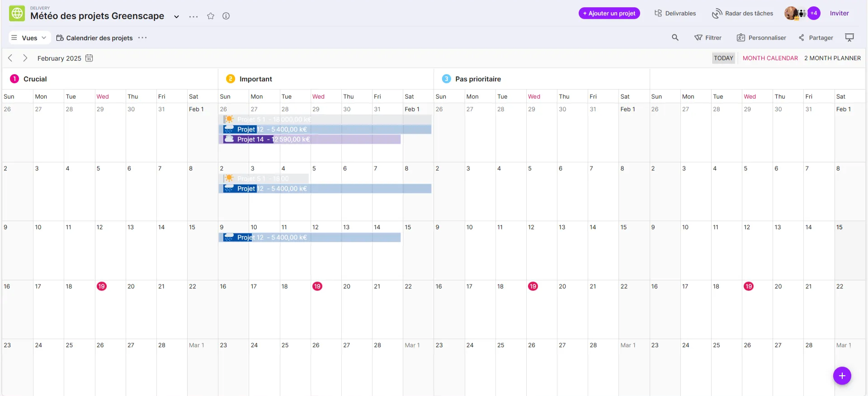
Task: Open the Radar des tâches view
Action: [x=742, y=14]
